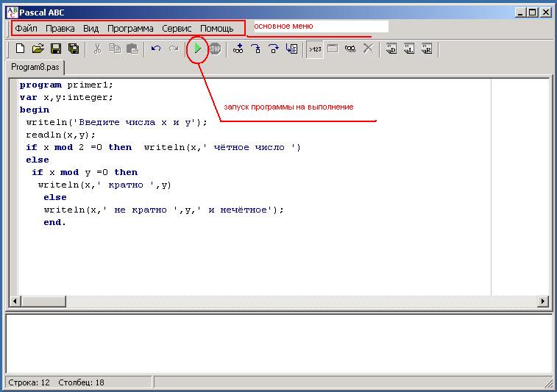Image resolution: width=557 pixels, height=392 pixels.
Task: Show the output window with the window icon
Action: click(x=333, y=49)
